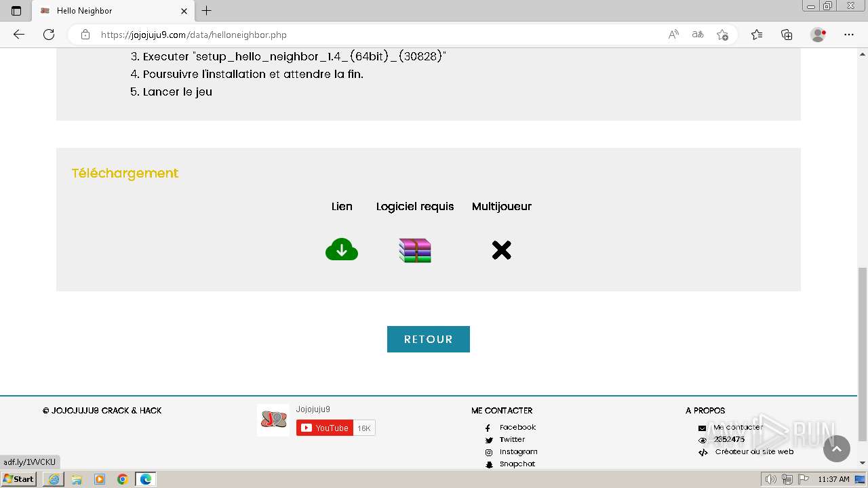Open the Facebook contact link
868x488 pixels.
pyautogui.click(x=517, y=427)
